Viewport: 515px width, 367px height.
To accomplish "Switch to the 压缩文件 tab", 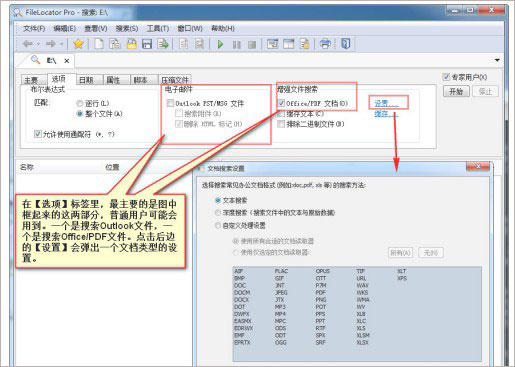I will [175, 80].
